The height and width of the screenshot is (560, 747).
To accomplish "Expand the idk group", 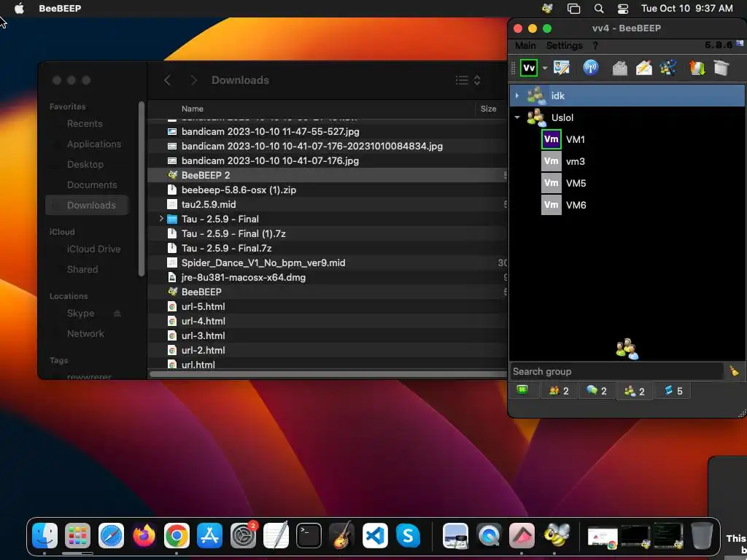I will (x=517, y=96).
